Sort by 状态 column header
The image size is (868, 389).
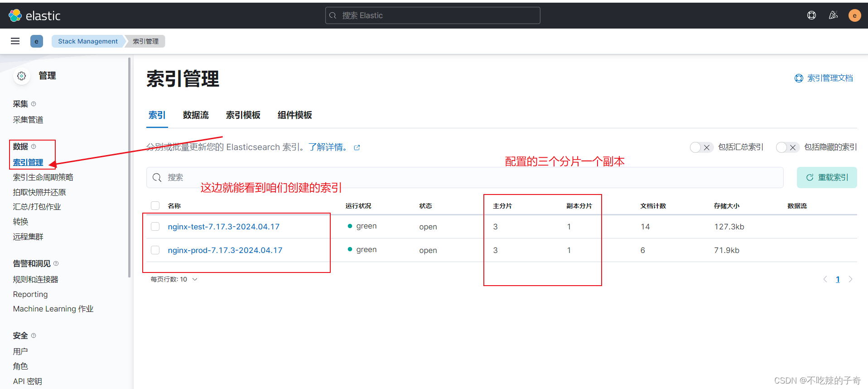pyautogui.click(x=425, y=206)
